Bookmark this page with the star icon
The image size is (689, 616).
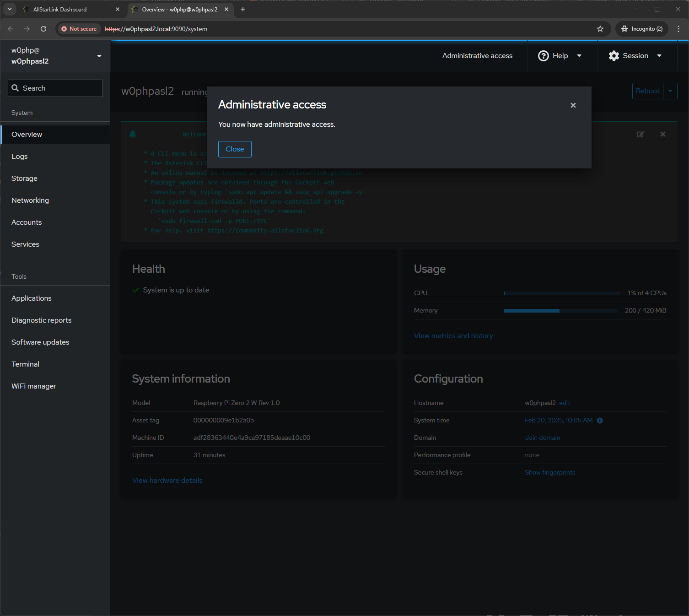[x=600, y=29]
